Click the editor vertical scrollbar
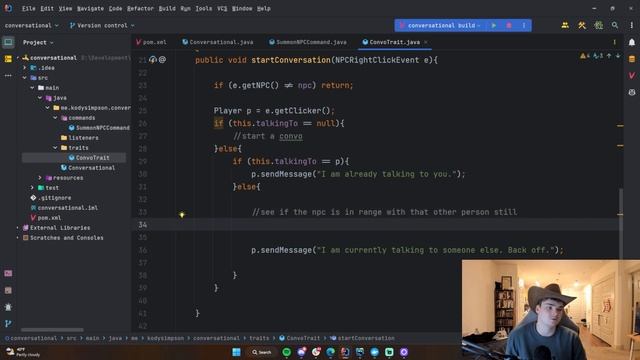 tap(621, 224)
